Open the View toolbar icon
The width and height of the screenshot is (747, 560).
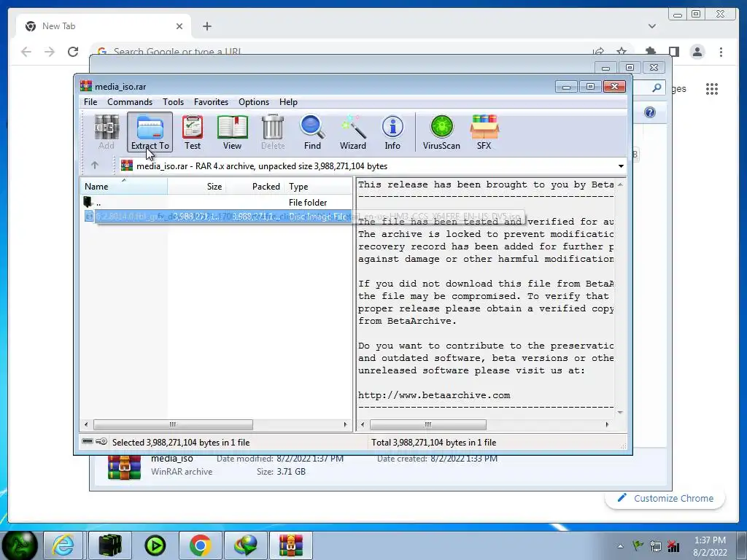click(233, 133)
